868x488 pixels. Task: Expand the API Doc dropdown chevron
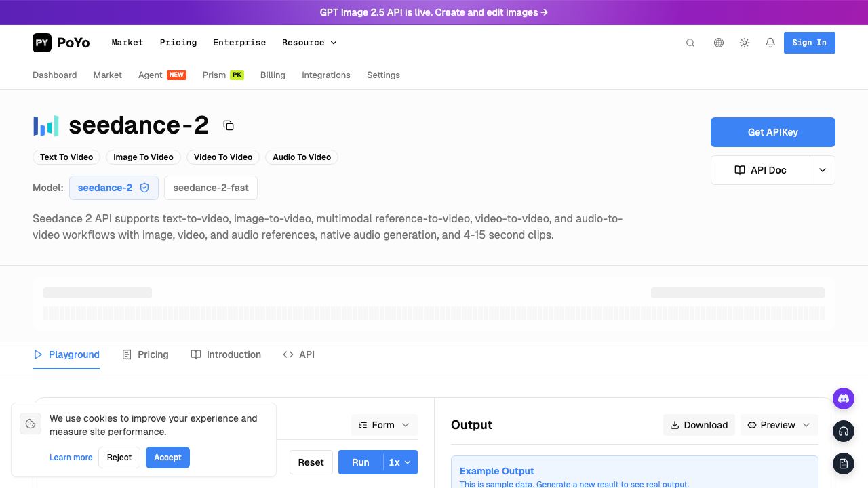point(823,170)
